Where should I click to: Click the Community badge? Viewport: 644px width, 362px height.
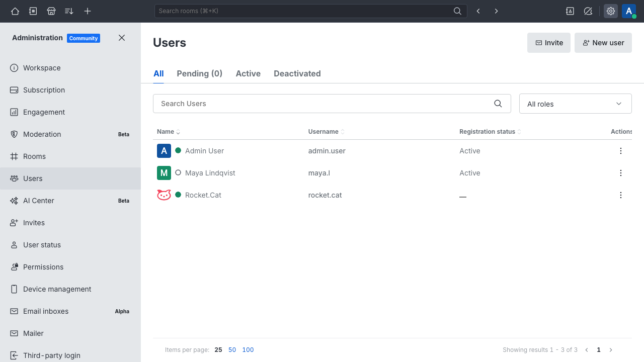pyautogui.click(x=84, y=38)
